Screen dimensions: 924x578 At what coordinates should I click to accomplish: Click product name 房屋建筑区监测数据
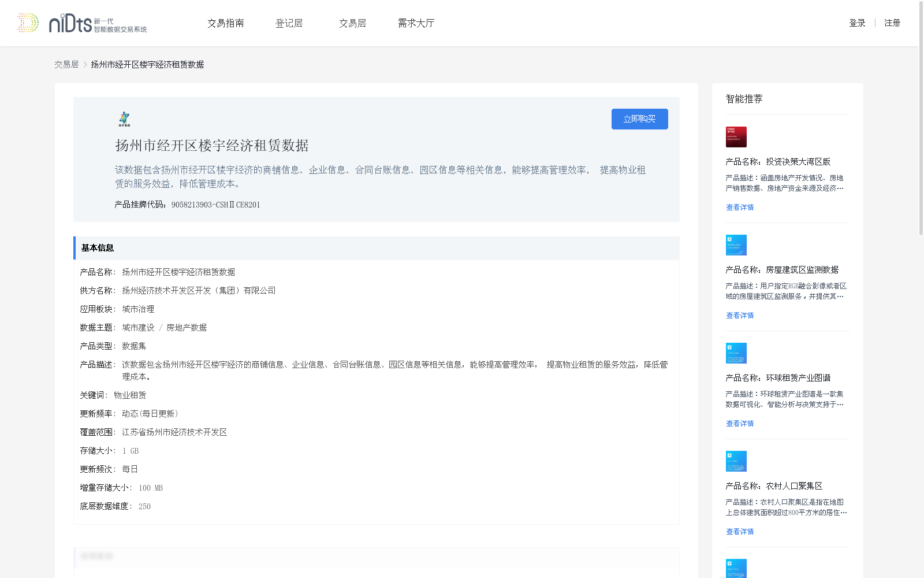click(x=802, y=270)
